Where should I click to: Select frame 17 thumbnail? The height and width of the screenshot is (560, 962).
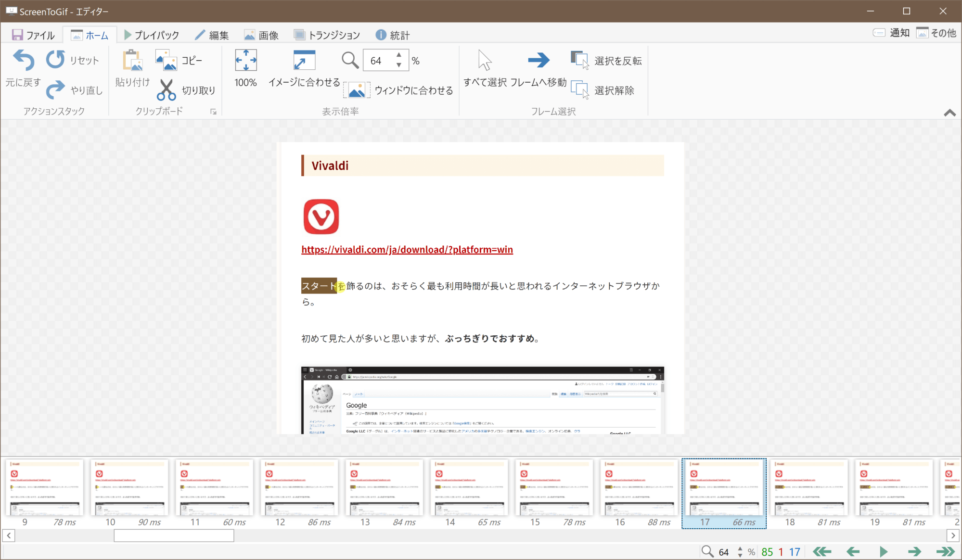coord(724,493)
